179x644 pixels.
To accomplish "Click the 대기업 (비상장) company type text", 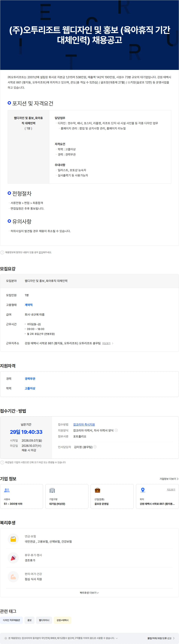I will point(57,504).
